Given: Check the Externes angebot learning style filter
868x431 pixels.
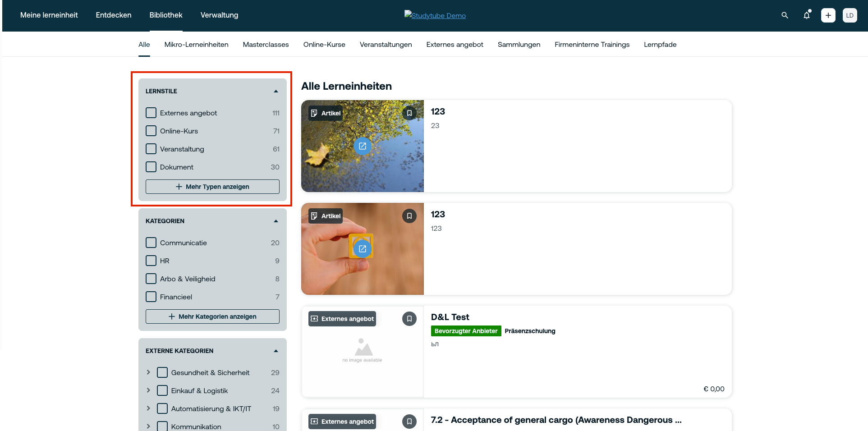Looking at the screenshot, I should tap(151, 113).
